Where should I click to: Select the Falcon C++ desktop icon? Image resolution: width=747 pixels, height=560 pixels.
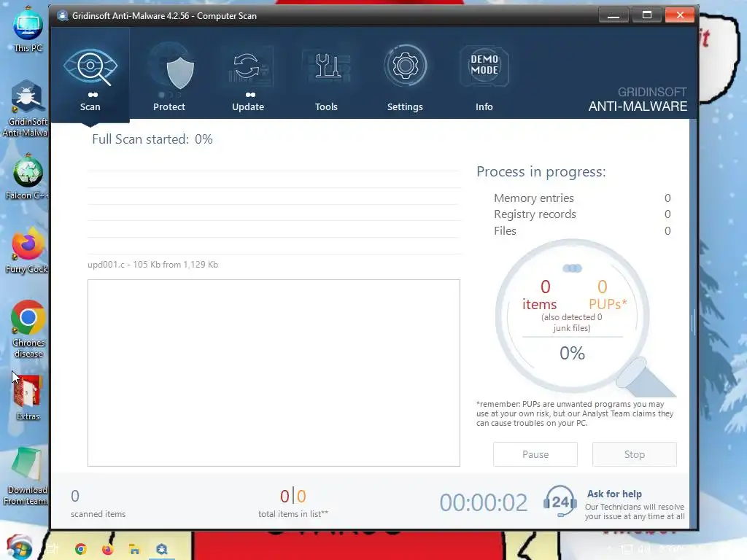[x=27, y=177]
